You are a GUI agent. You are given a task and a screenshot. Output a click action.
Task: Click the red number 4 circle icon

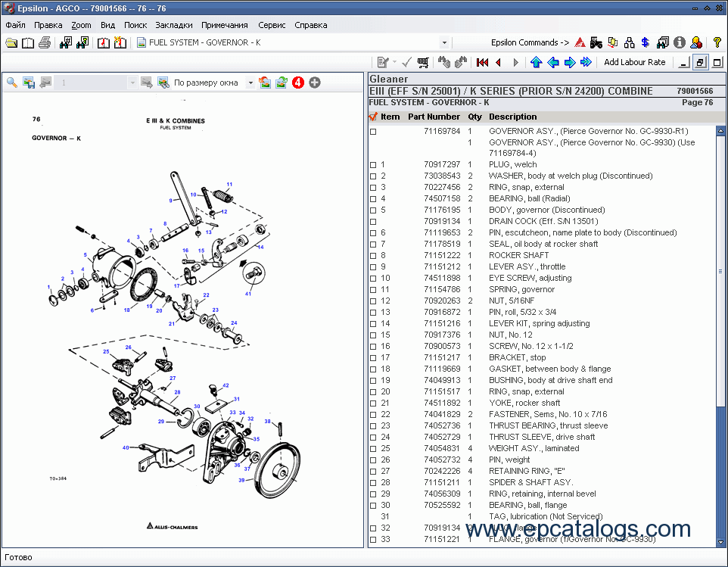298,83
